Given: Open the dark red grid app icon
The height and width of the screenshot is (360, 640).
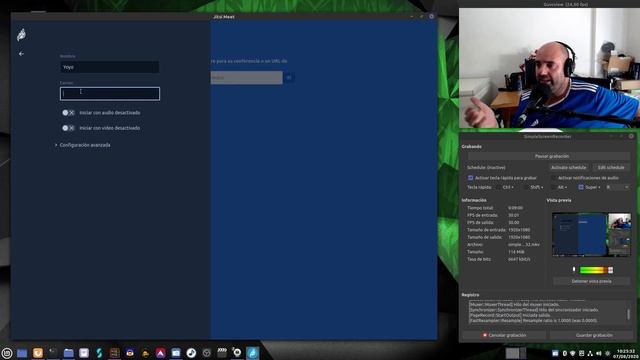Looking at the screenshot, I should pyautogui.click(x=115, y=353).
